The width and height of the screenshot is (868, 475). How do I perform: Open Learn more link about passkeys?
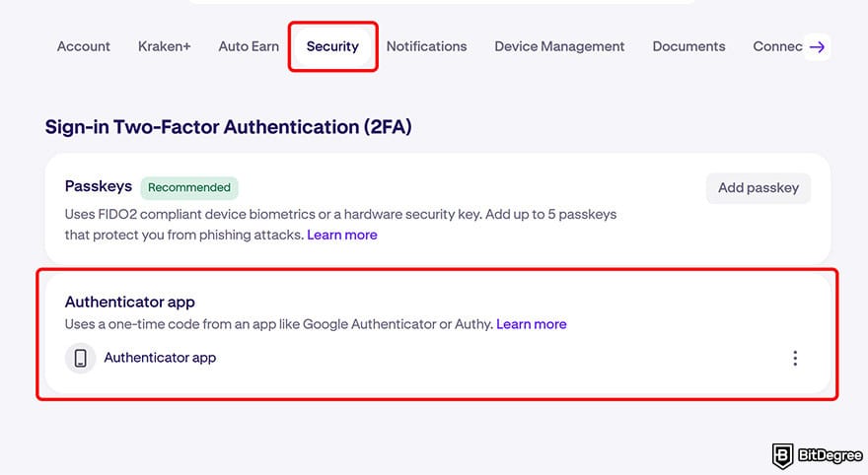tap(342, 235)
